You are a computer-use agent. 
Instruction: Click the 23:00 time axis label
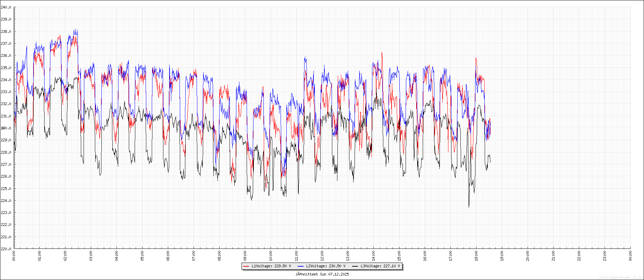(x=605, y=256)
